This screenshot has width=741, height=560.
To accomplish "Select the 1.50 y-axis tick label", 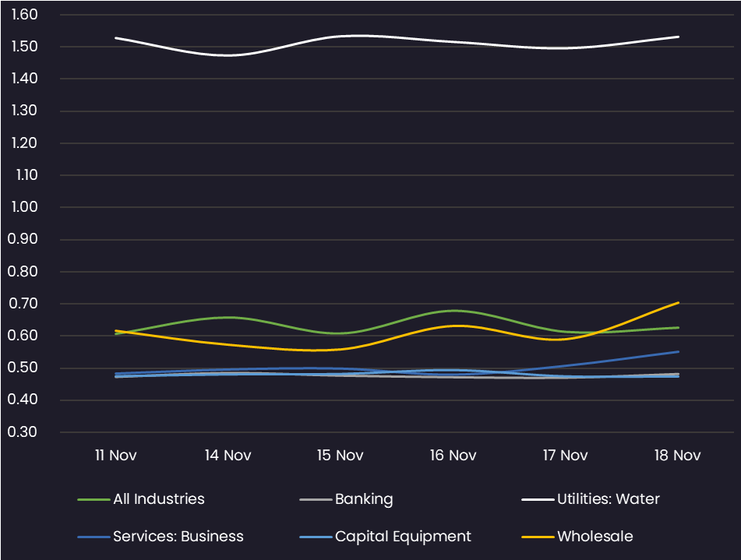I will click(x=26, y=47).
